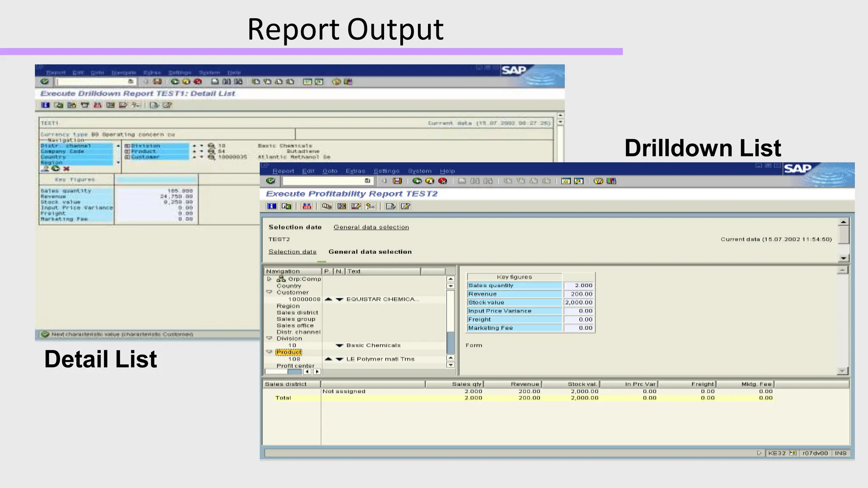The image size is (868, 488).
Task: Expand the Orp:Comp node in the Navigation tree
Action: [269, 279]
